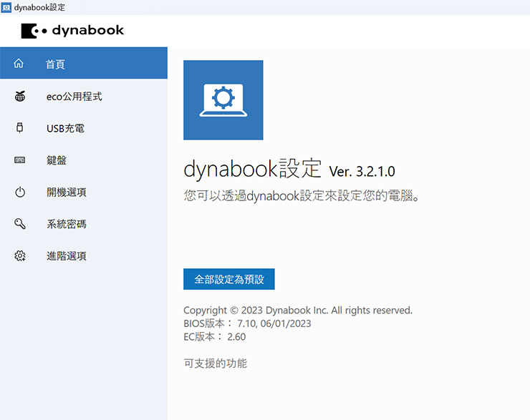Click the 可支援的功能 link
Image resolution: width=530 pixels, height=420 pixels.
[x=215, y=363]
